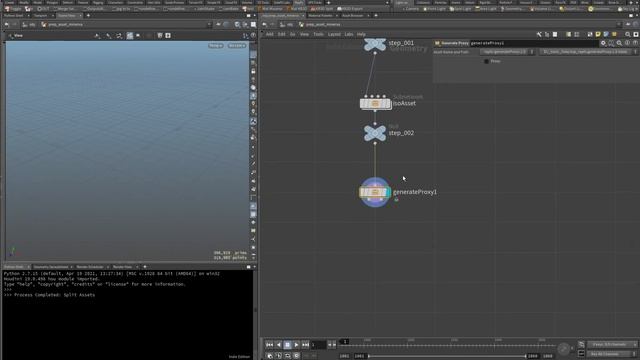The height and width of the screenshot is (360, 640).
Task: Open the upper playbar channels dropdown
Action: pos(612,345)
